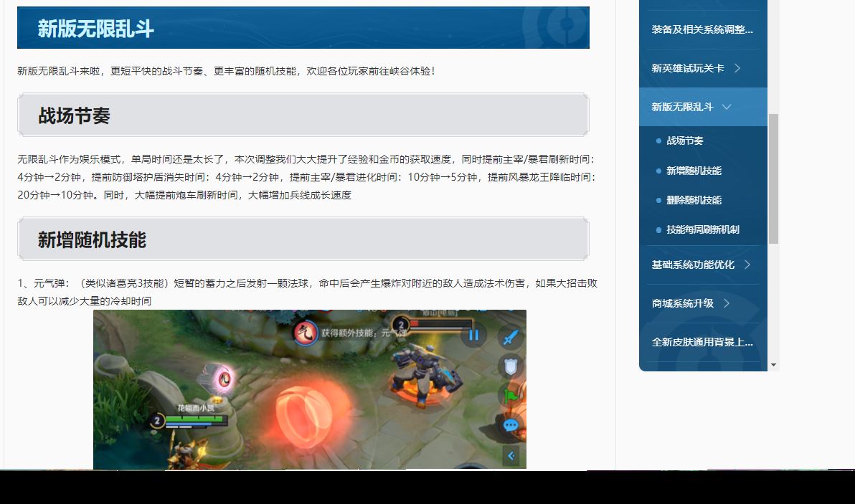Click the shield icon in game image
Screen dimensions: 855x504
tap(511, 367)
